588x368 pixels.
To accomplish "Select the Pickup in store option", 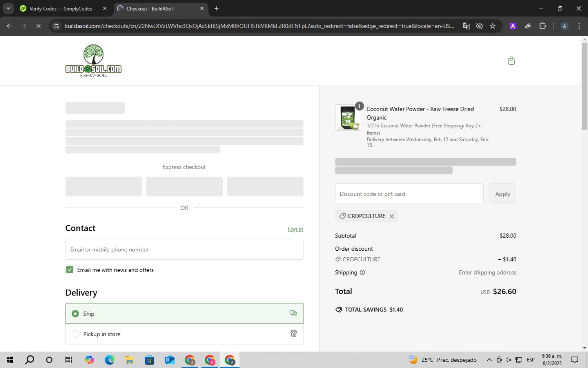I will pos(184,334).
